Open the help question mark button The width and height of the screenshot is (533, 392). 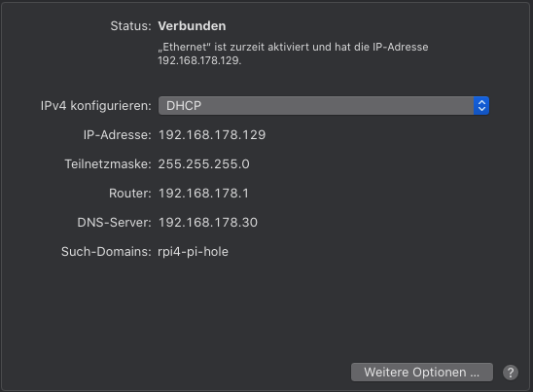tap(511, 373)
